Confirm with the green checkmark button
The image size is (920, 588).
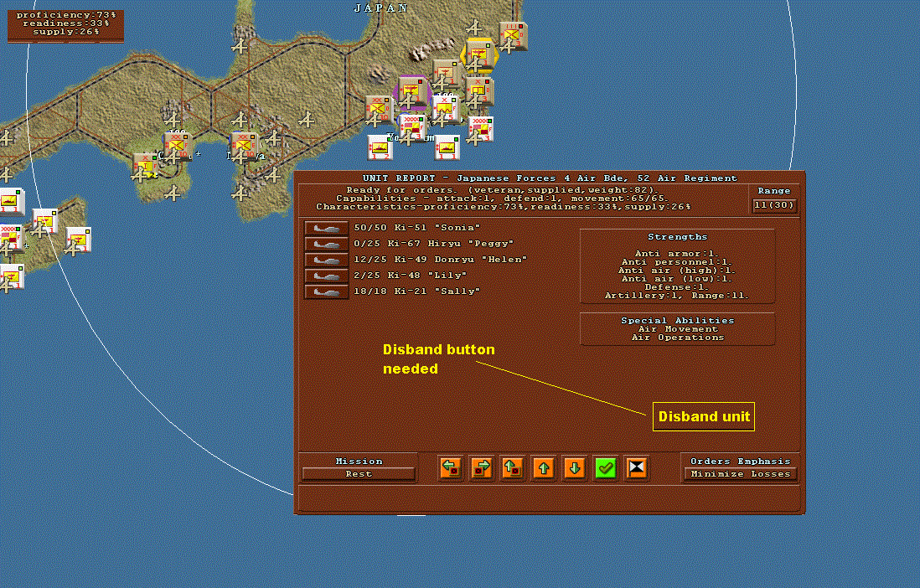click(x=606, y=467)
